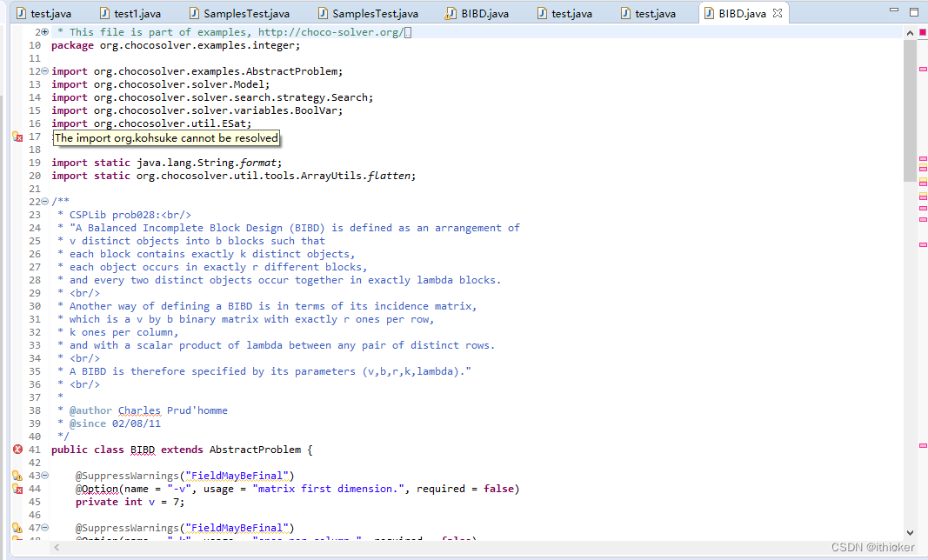Click 'Charles' in the @author line
Screen dimensions: 928x560
pyautogui.click(x=139, y=410)
